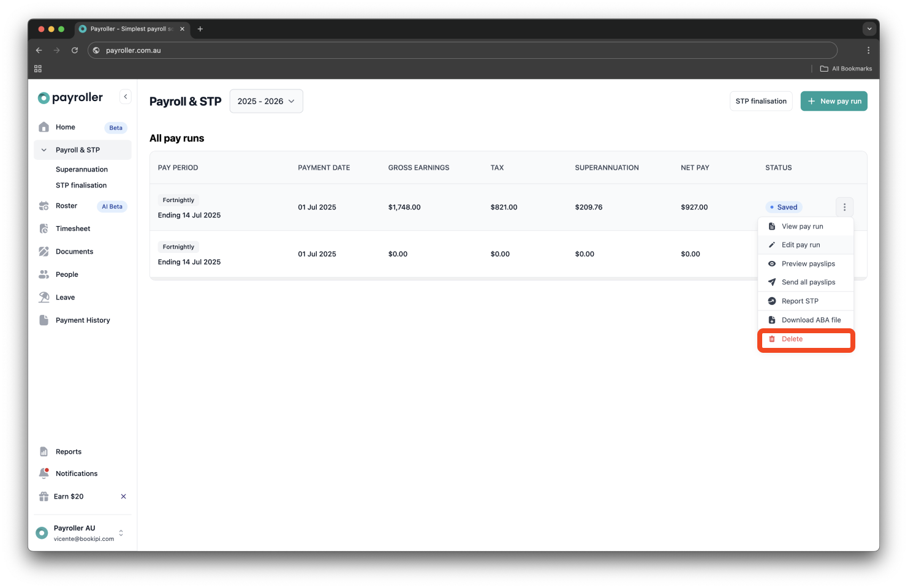The height and width of the screenshot is (588, 908).
Task: Open the Documents sidebar icon
Action: [x=44, y=252]
